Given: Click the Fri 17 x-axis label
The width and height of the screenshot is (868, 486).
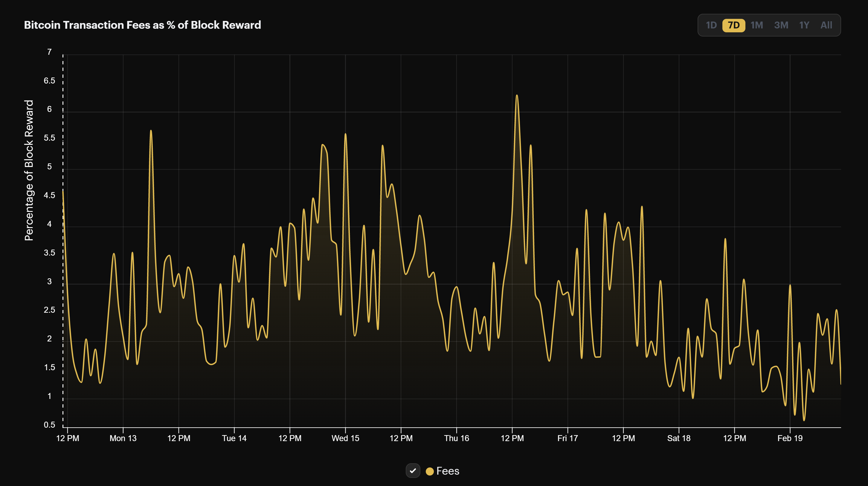Looking at the screenshot, I should (568, 438).
